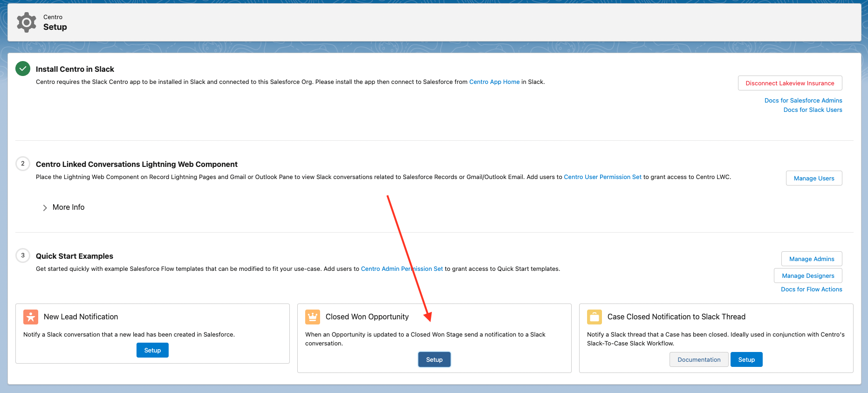Click the More Info label text
Viewport: 868px width, 393px height.
pos(68,207)
